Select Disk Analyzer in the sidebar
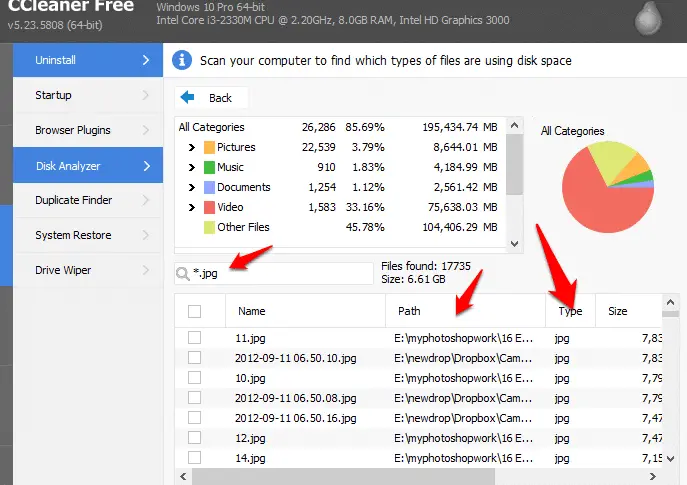Image resolution: width=687 pixels, height=485 pixels. (x=88, y=165)
